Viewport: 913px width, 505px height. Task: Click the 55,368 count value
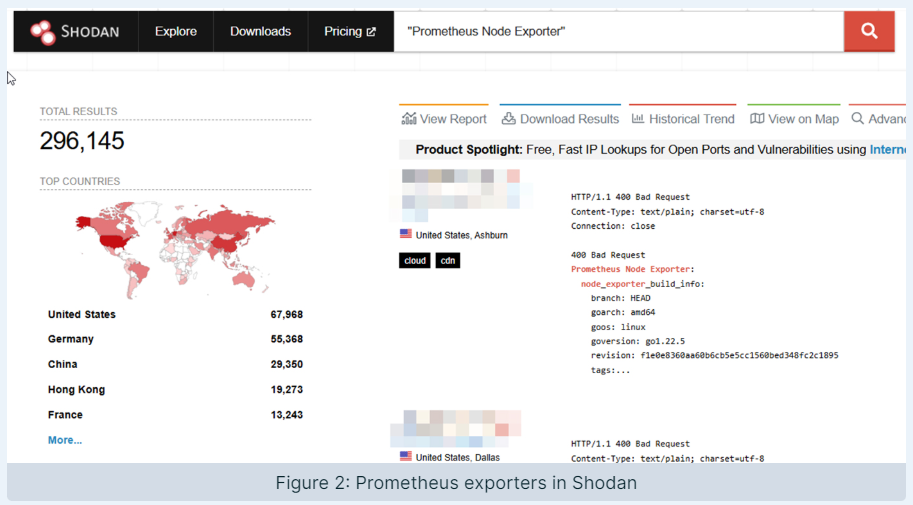click(x=286, y=339)
